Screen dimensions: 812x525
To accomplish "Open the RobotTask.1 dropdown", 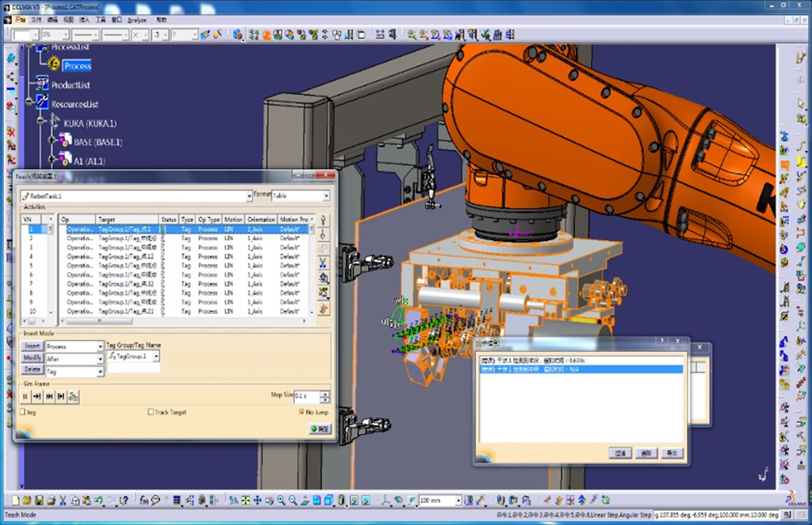I will [248, 196].
